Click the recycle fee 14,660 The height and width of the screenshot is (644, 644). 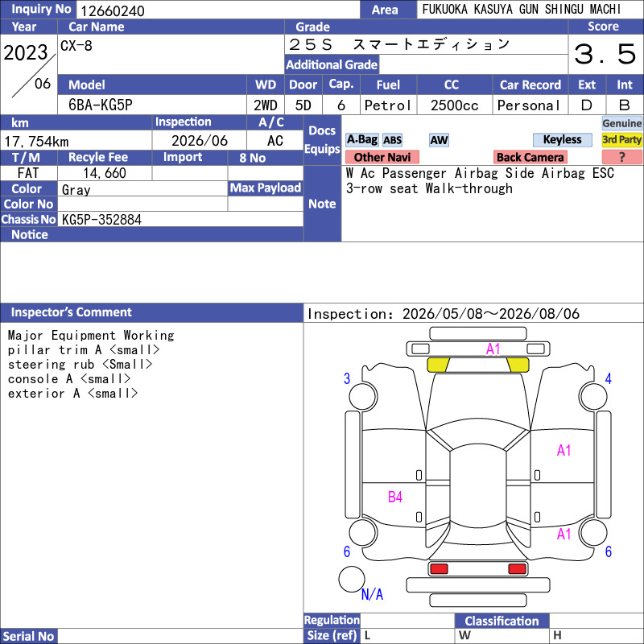click(105, 173)
